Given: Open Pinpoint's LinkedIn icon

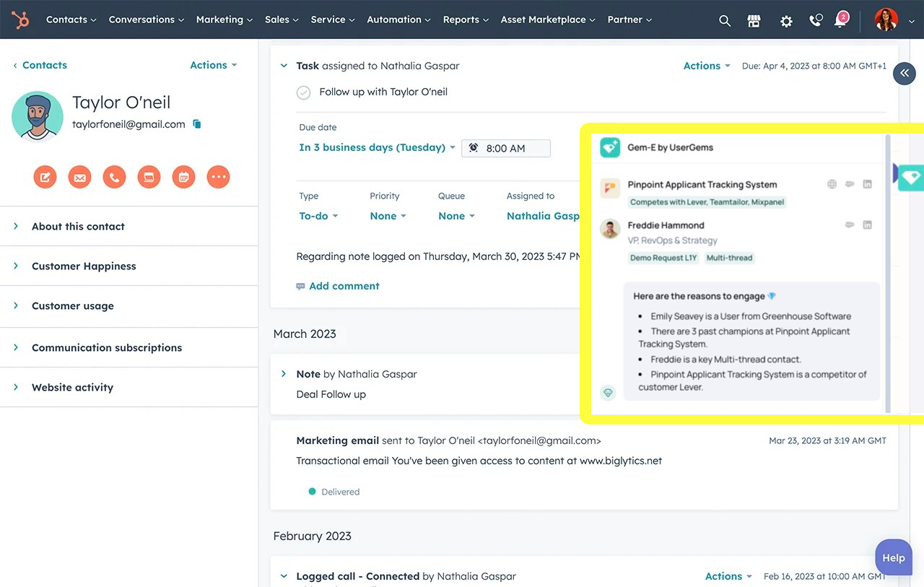Looking at the screenshot, I should click(868, 184).
